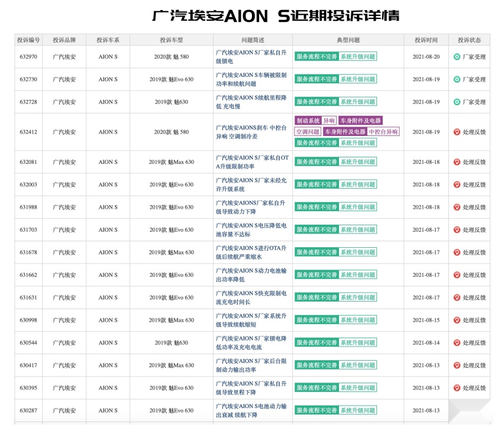504x434 pixels.
Task: Select the red 处理反馈 icon in row 630998
Action: 457,320
